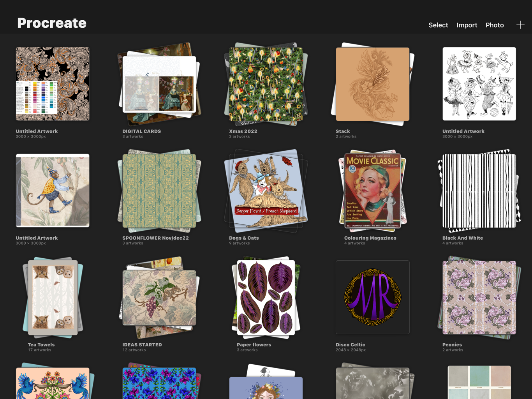Viewport: 532px width, 399px height.
Task: Click 'Untitled Artwork' title under monkey artwork
Action: click(37, 238)
